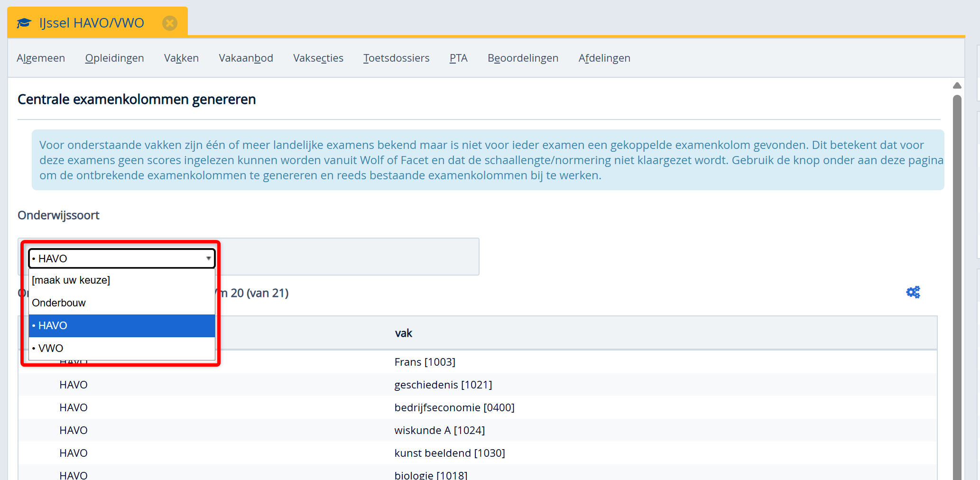The width and height of the screenshot is (980, 480).
Task: Open the Toetsdossiers tab
Action: 396,58
